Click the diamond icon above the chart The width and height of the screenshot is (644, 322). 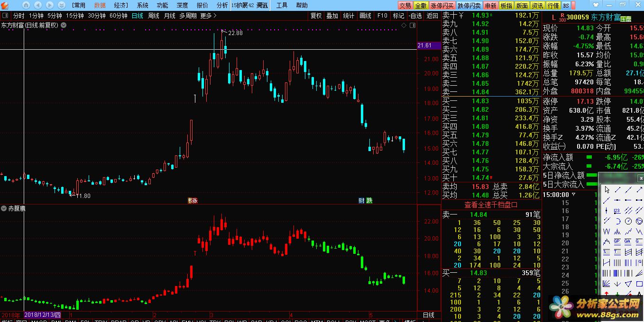click(x=404, y=25)
